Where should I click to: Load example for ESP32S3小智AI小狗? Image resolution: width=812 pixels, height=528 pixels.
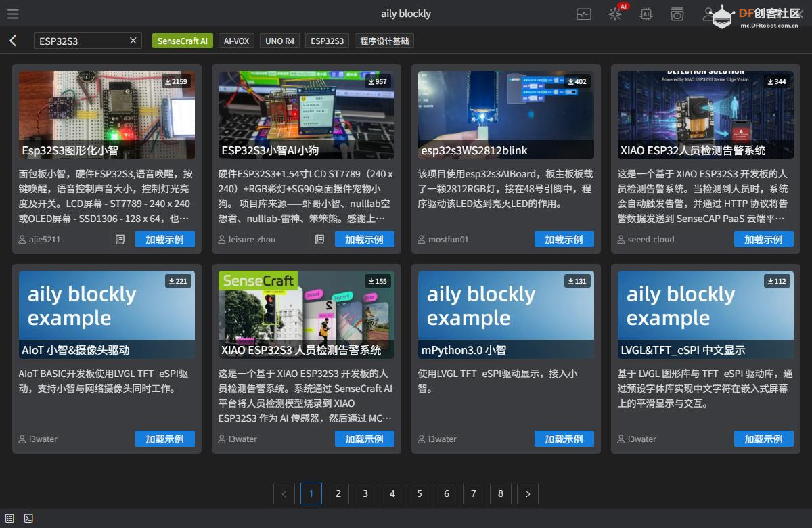(x=365, y=239)
